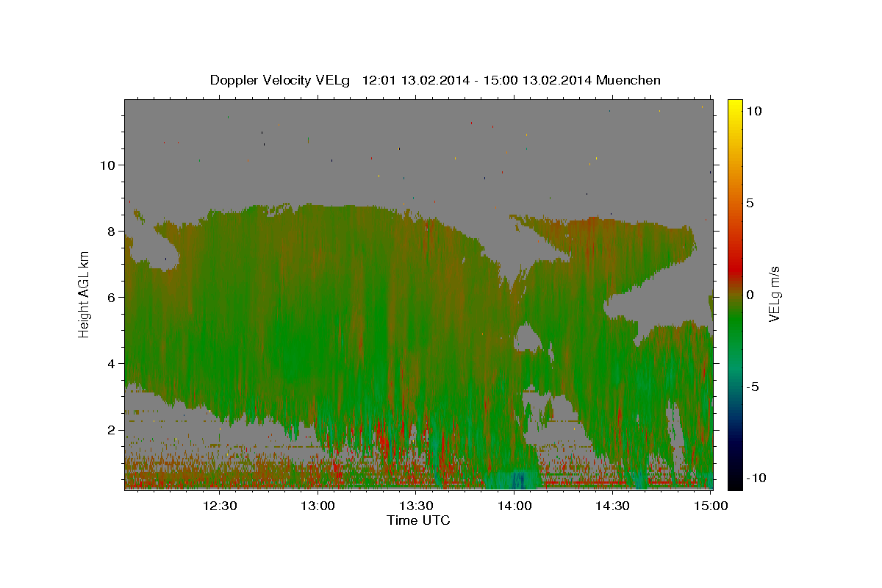This screenshot has width=882, height=588.
Task: Click the plot title 'Doppler Velocity VELg'
Action: point(282,80)
